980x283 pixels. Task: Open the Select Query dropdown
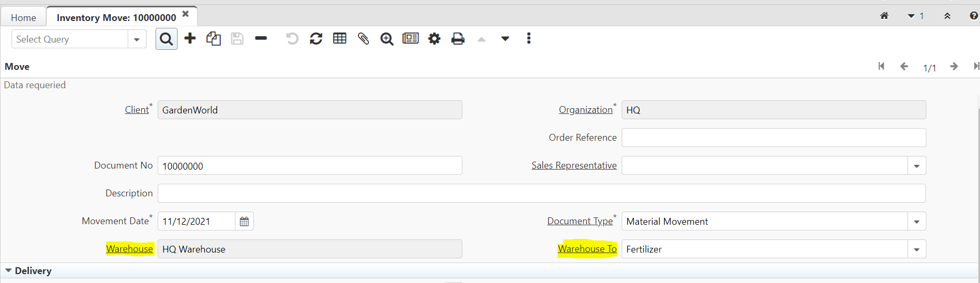pos(137,39)
